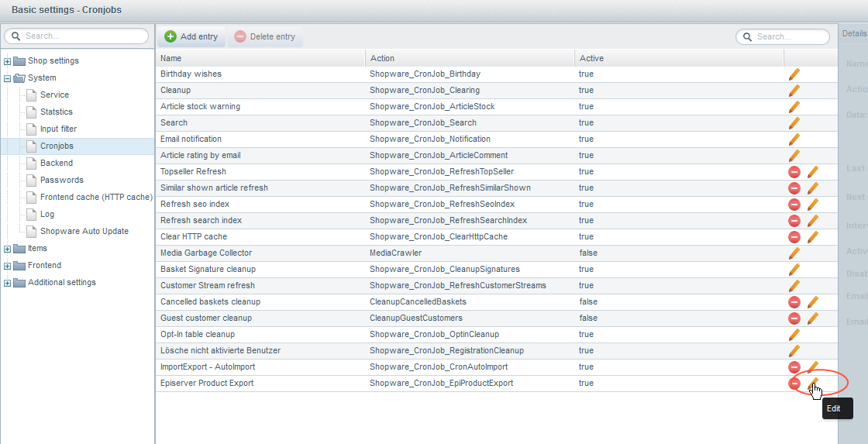Edit the Refresh seo index cronjob

pos(813,205)
